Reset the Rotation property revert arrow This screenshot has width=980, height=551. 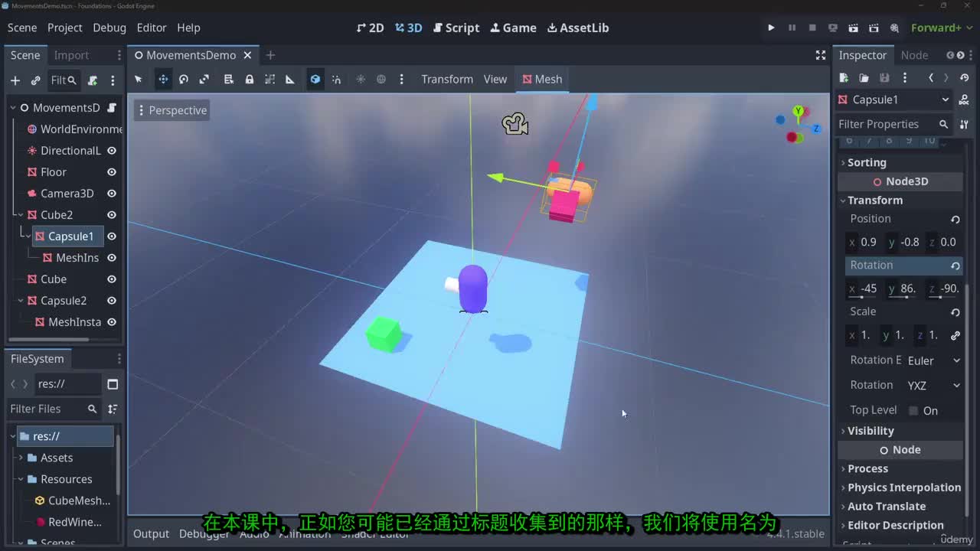[x=955, y=266]
